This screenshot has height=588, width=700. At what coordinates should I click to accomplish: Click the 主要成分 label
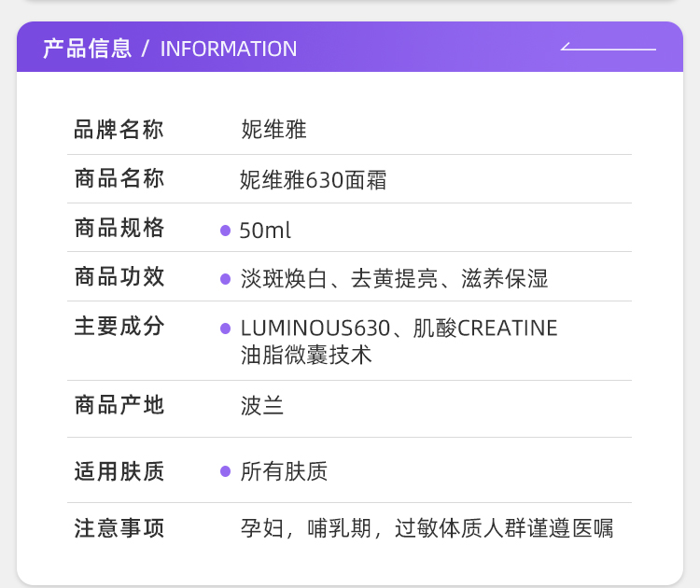119,327
